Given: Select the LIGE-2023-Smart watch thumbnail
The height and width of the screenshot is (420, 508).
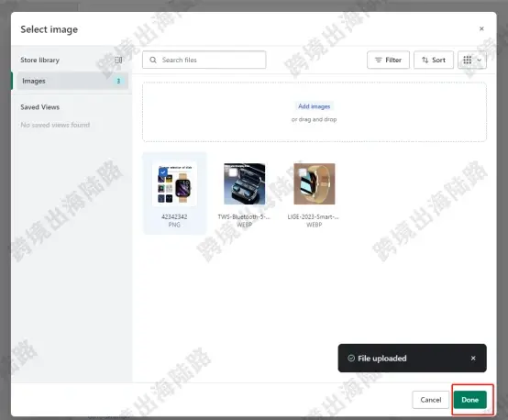Looking at the screenshot, I should pyautogui.click(x=315, y=184).
